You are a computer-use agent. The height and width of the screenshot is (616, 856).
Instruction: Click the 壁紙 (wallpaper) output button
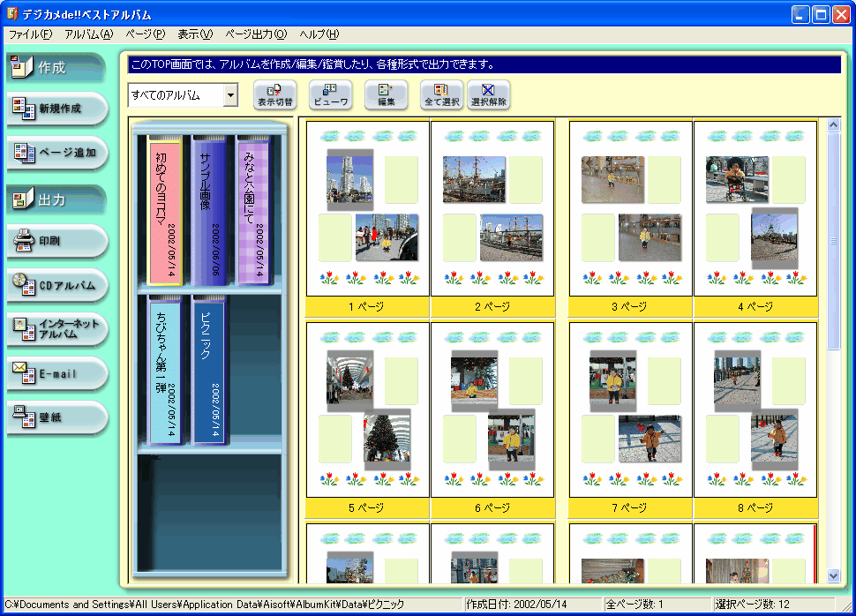57,417
